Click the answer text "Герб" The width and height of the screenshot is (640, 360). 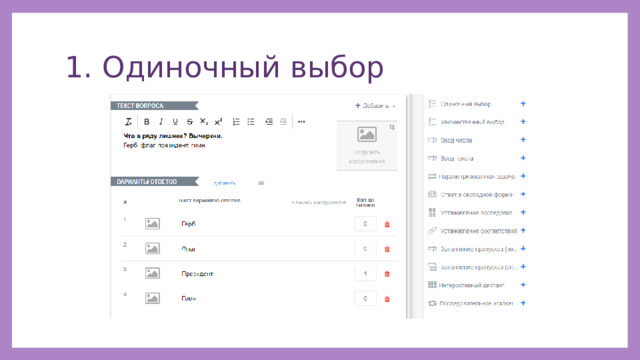point(188,224)
